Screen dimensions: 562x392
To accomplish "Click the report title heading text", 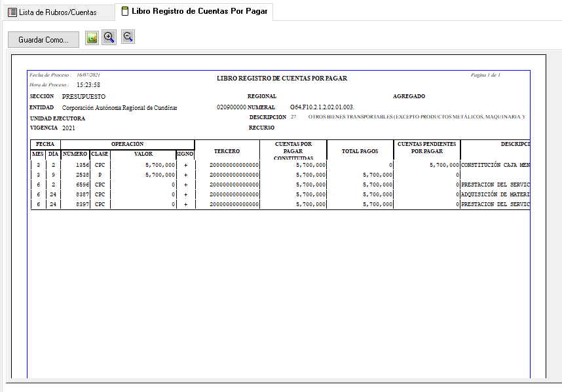I will pyautogui.click(x=282, y=79).
